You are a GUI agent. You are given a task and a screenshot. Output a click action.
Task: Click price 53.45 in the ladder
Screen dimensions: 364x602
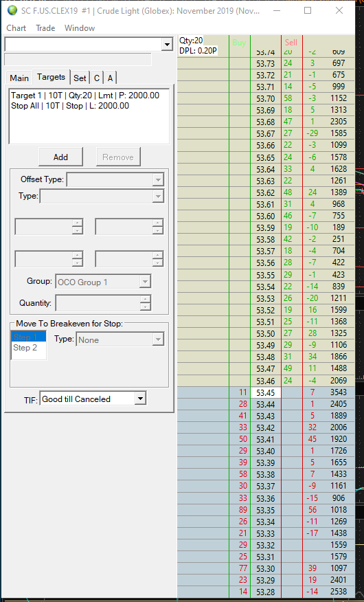click(266, 392)
